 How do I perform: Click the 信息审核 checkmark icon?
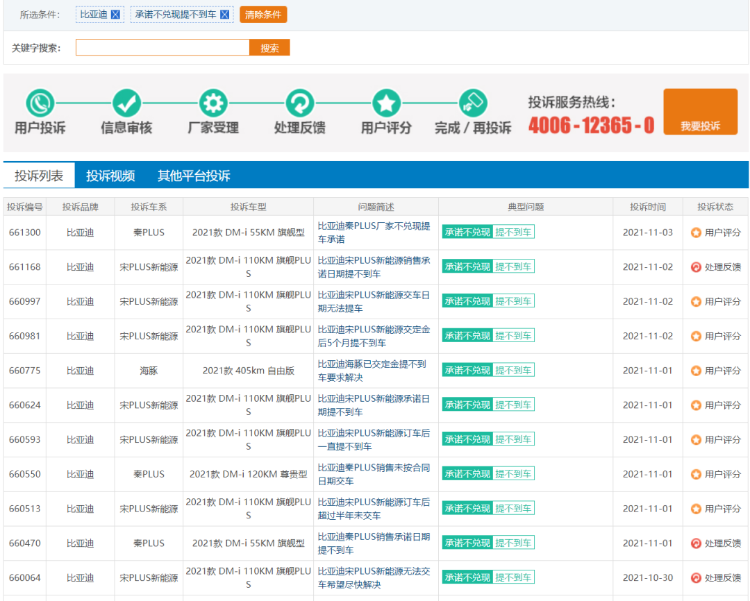[x=126, y=103]
